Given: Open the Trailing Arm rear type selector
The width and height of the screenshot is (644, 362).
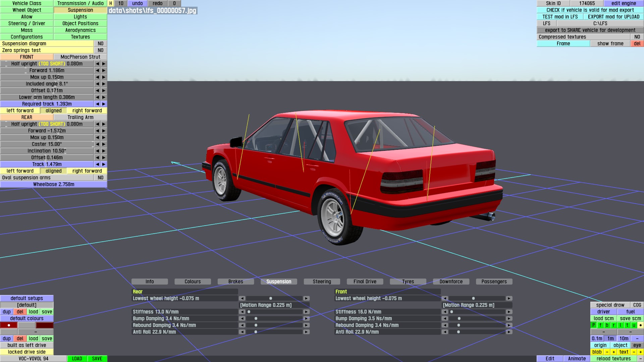Looking at the screenshot, I should pos(80,117).
